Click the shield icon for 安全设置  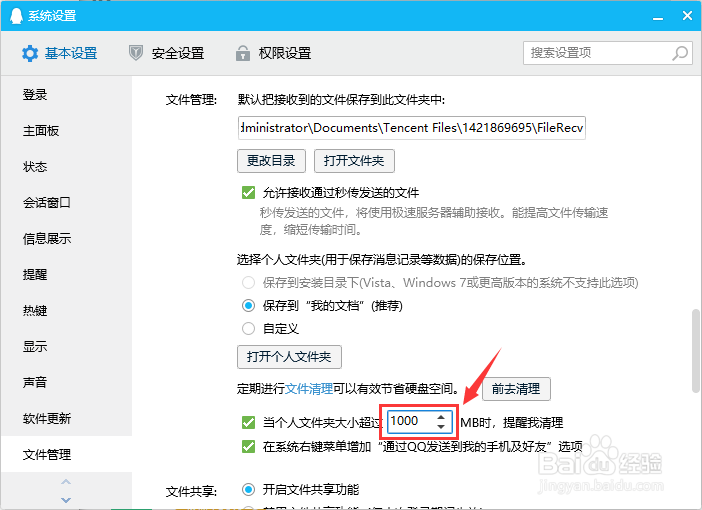pos(136,53)
